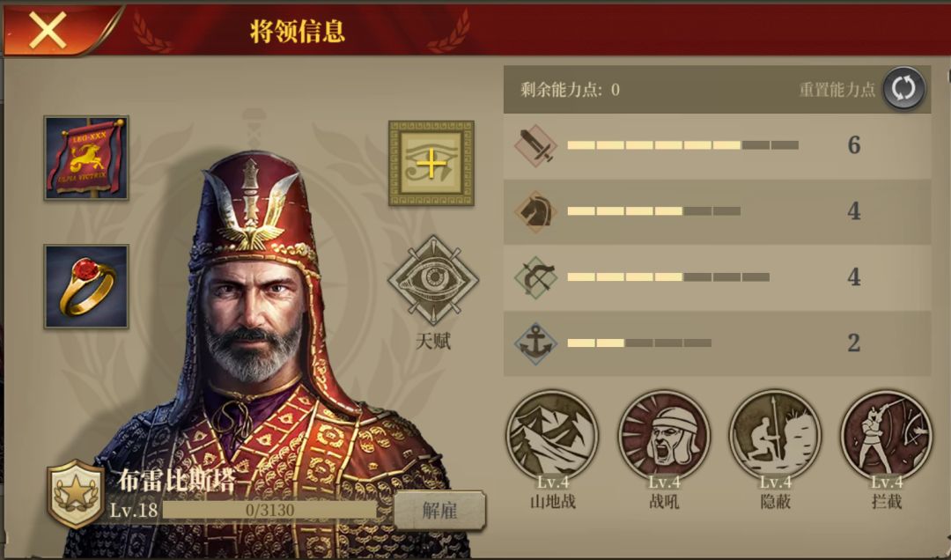This screenshot has height=560, width=951.
Task: Click the general's experience bar 0/3130
Action: 270,510
